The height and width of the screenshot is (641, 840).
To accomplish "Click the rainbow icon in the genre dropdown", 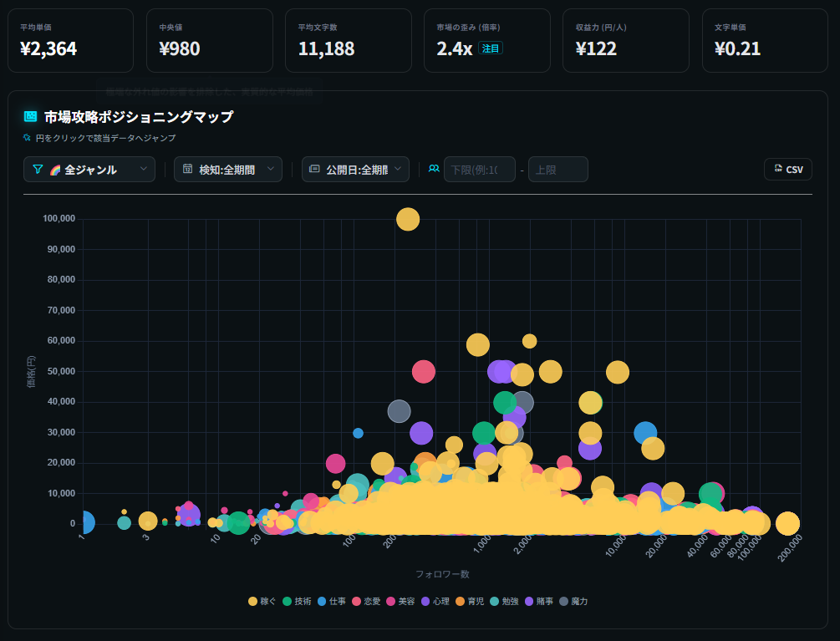I will [55, 170].
